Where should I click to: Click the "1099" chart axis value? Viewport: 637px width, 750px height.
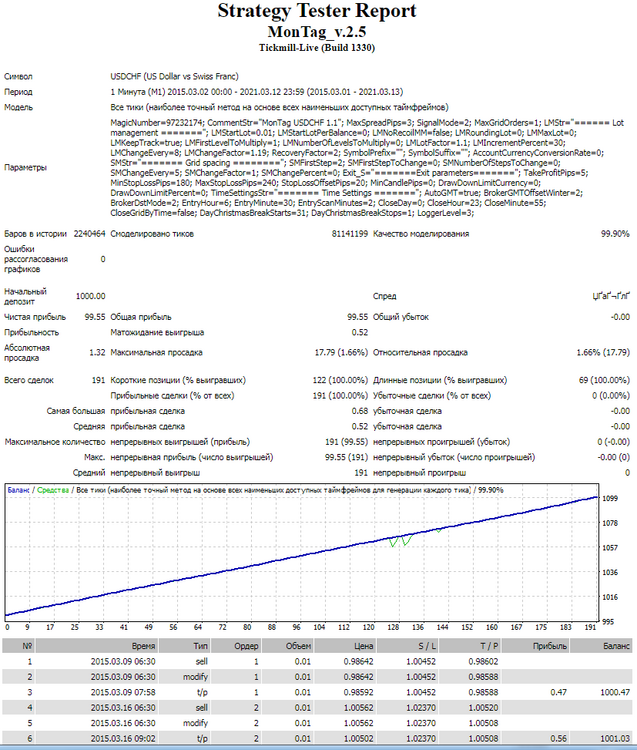coord(610,498)
